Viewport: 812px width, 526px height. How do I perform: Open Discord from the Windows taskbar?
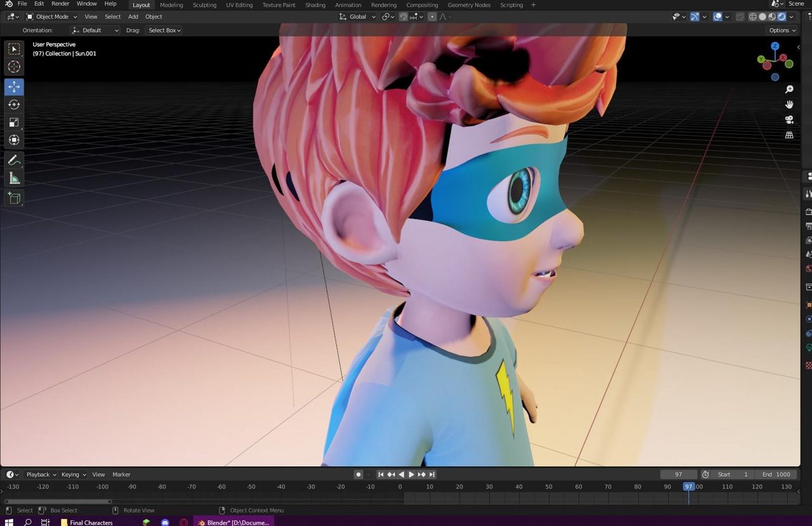coord(166,522)
